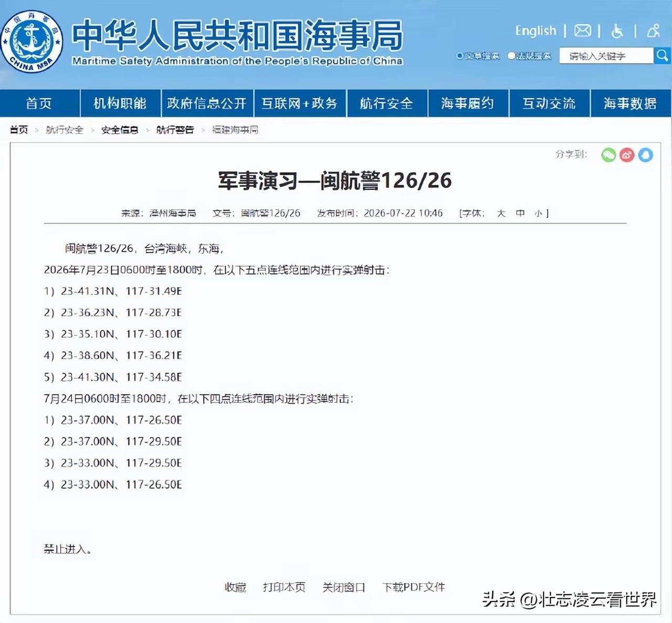
Task: Select the 法规搜索 radio button
Action: [511, 56]
